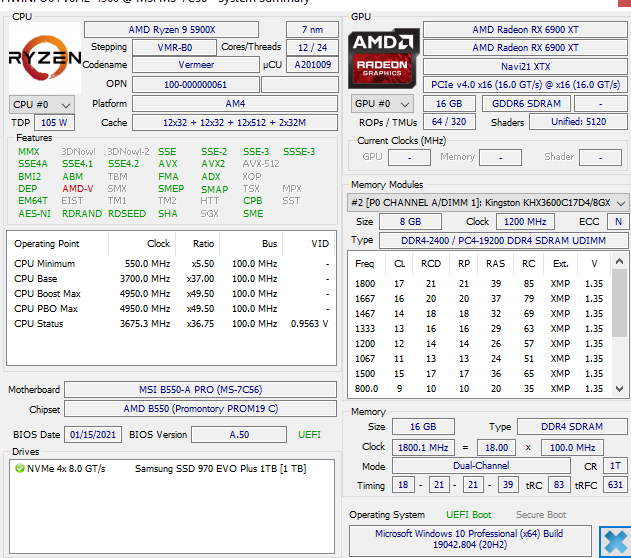Open the GPU #0 selector dropdown

click(x=382, y=104)
